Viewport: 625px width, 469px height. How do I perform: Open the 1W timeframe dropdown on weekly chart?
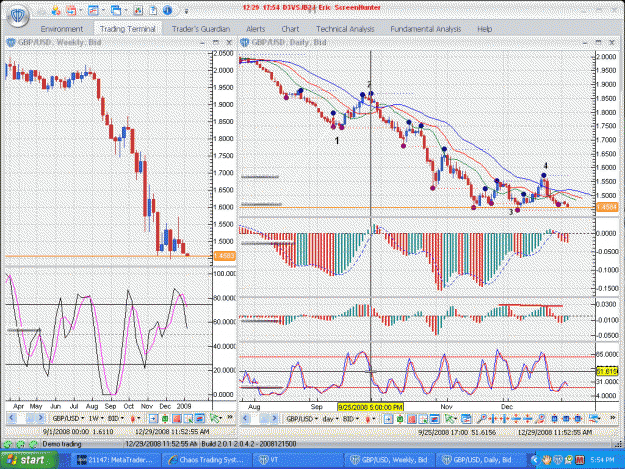pos(96,418)
